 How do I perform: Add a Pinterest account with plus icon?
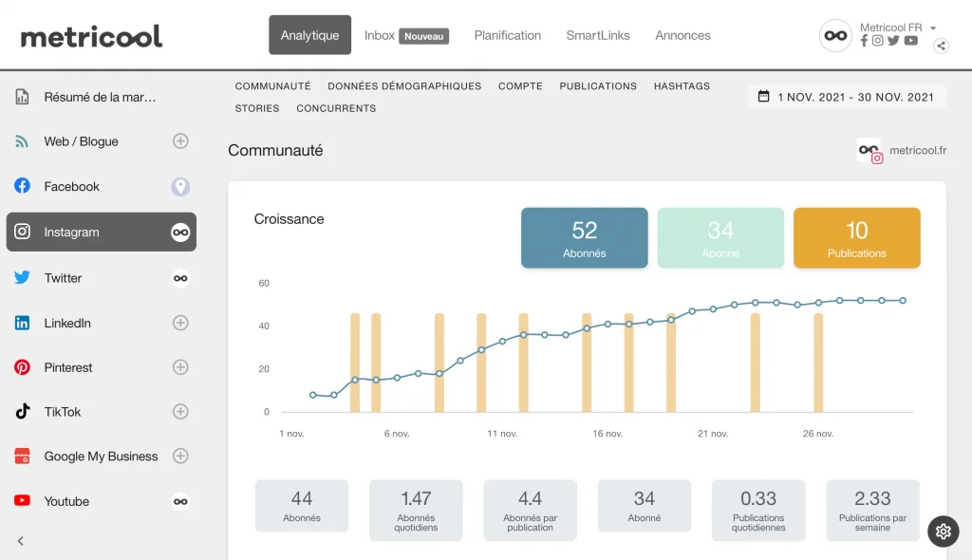click(180, 367)
